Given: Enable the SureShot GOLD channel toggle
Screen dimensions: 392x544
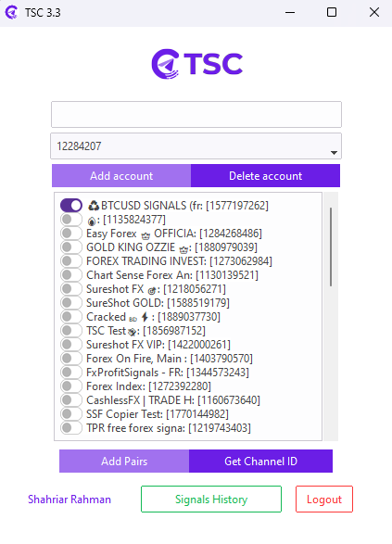Looking at the screenshot, I should 71,302.
